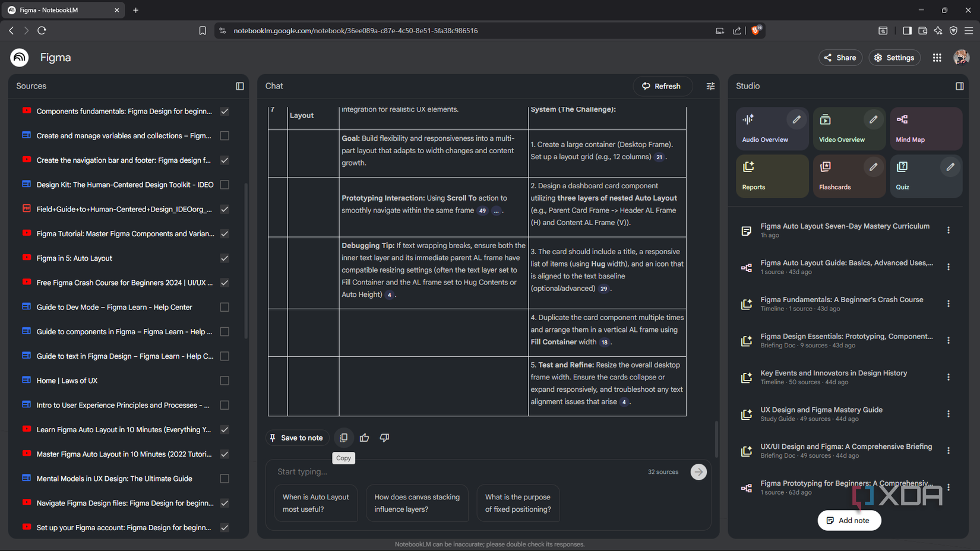Open more menu for Key Events and Innovators
The width and height of the screenshot is (980, 551).
click(x=948, y=377)
